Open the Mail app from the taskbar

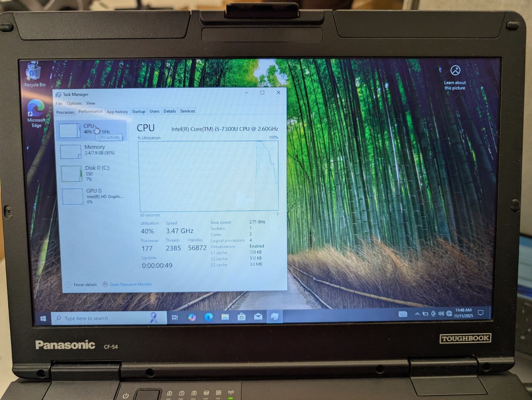(x=258, y=317)
